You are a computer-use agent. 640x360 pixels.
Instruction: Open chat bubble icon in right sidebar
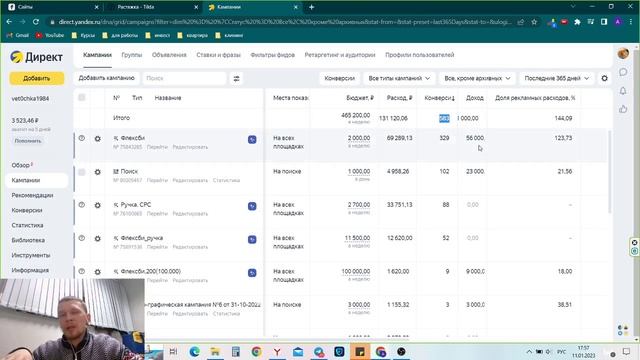tap(623, 72)
